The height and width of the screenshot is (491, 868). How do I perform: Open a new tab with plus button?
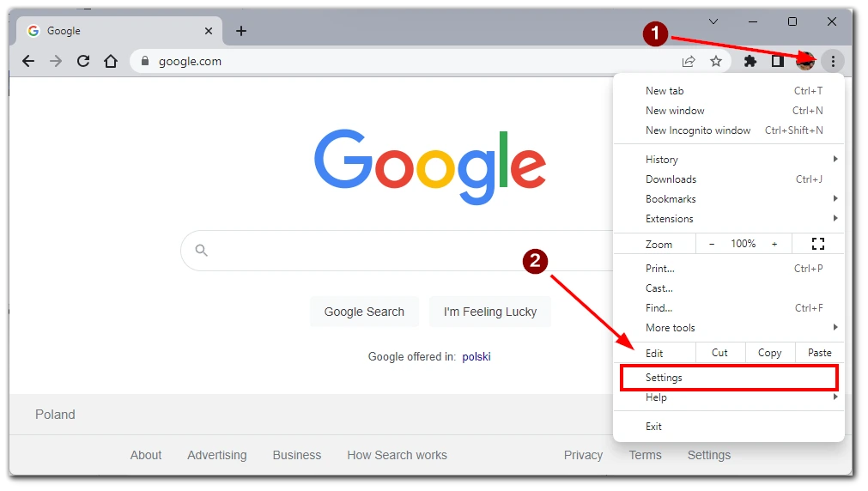(x=240, y=31)
